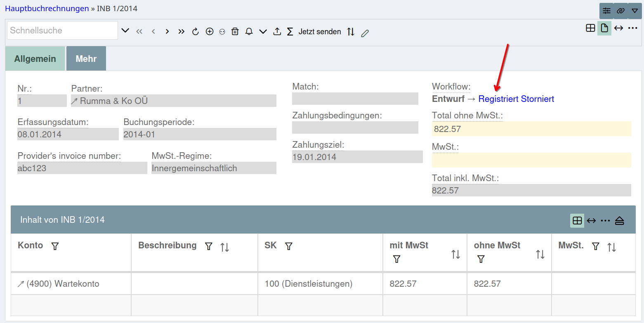Collapse the Inhalt panel with the eject icon
This screenshot has width=644, height=323.
click(619, 221)
